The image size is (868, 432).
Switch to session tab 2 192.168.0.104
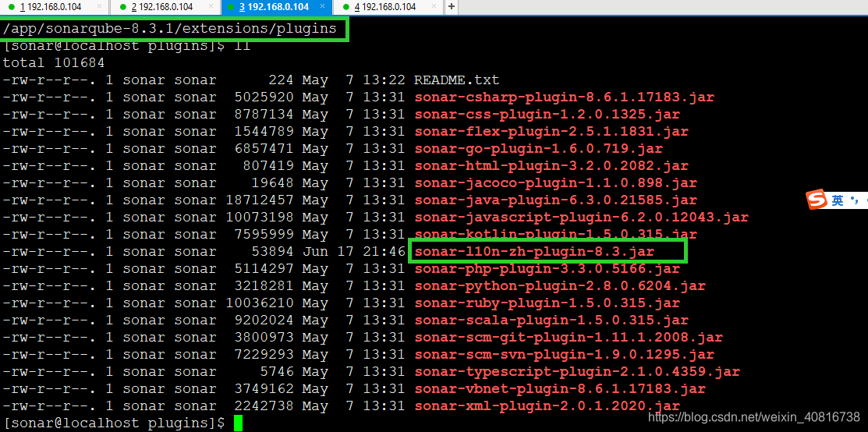coord(165,7)
